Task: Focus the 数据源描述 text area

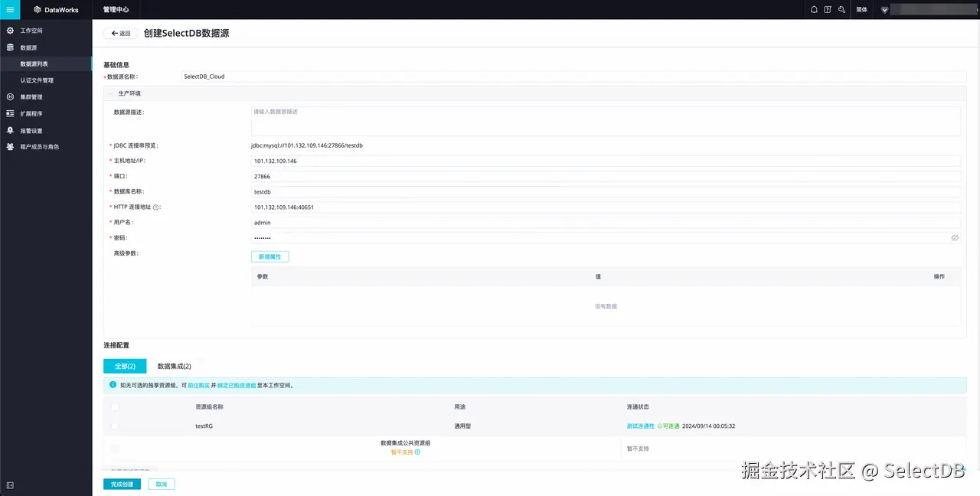Action: click(606, 121)
